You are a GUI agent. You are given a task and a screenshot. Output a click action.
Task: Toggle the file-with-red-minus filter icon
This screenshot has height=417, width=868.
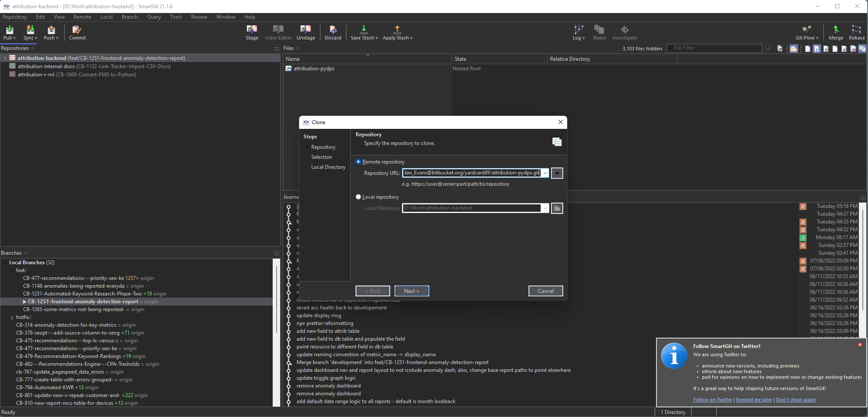(853, 49)
